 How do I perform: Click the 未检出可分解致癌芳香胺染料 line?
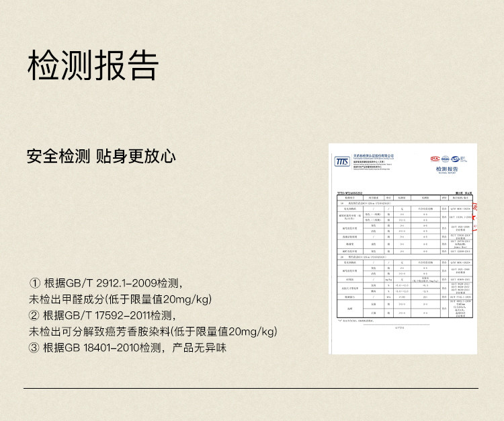coord(153,332)
